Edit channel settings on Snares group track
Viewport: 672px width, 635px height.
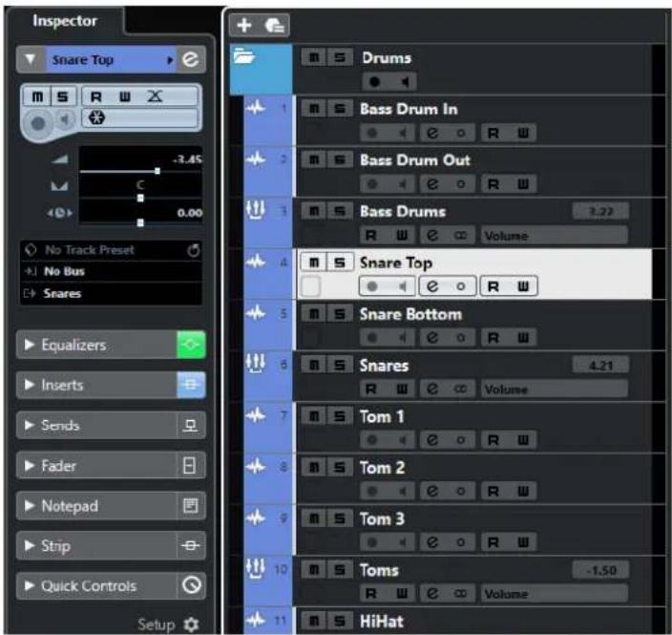pyautogui.click(x=432, y=389)
